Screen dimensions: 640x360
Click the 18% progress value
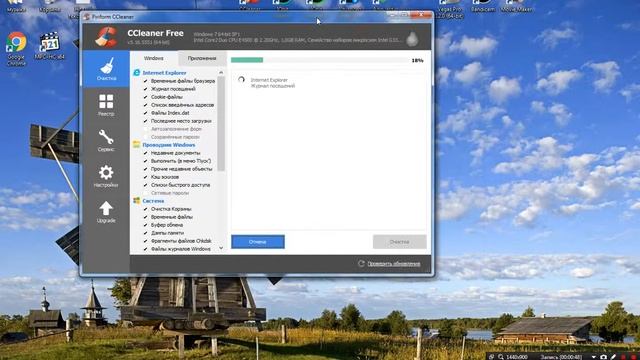418,60
